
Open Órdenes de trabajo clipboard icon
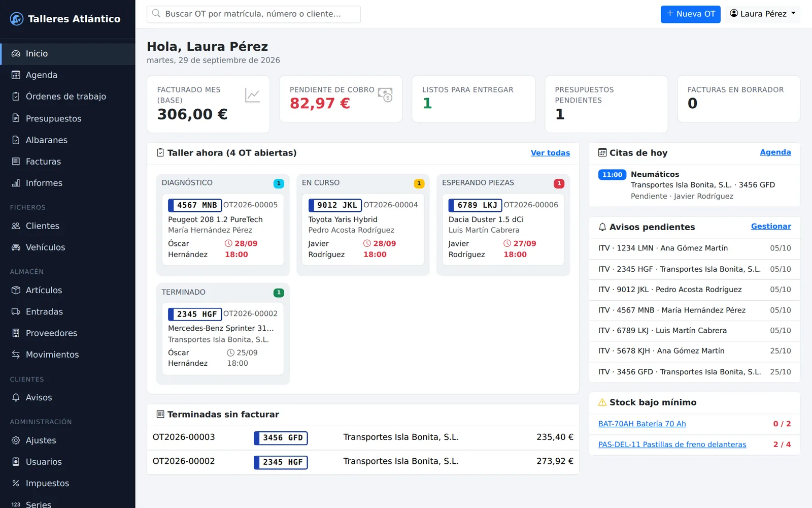coord(16,97)
